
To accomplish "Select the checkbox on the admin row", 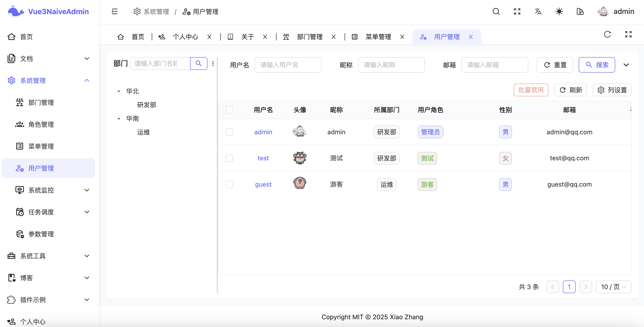I will [229, 132].
